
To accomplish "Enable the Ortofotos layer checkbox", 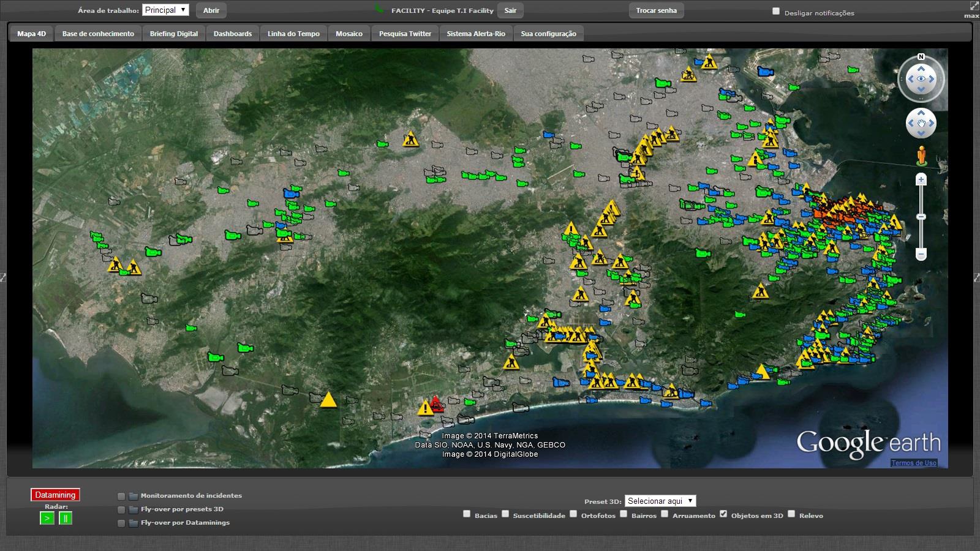I will tap(573, 514).
